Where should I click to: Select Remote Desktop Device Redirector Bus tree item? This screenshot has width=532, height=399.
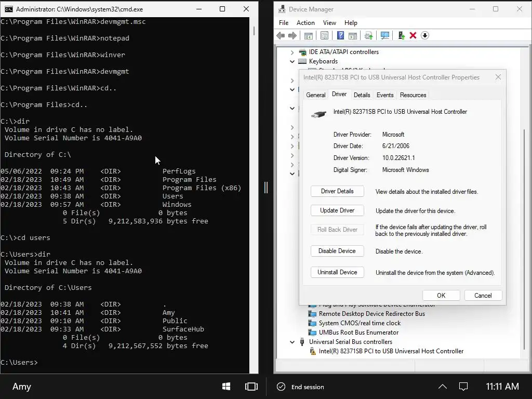coord(372,314)
